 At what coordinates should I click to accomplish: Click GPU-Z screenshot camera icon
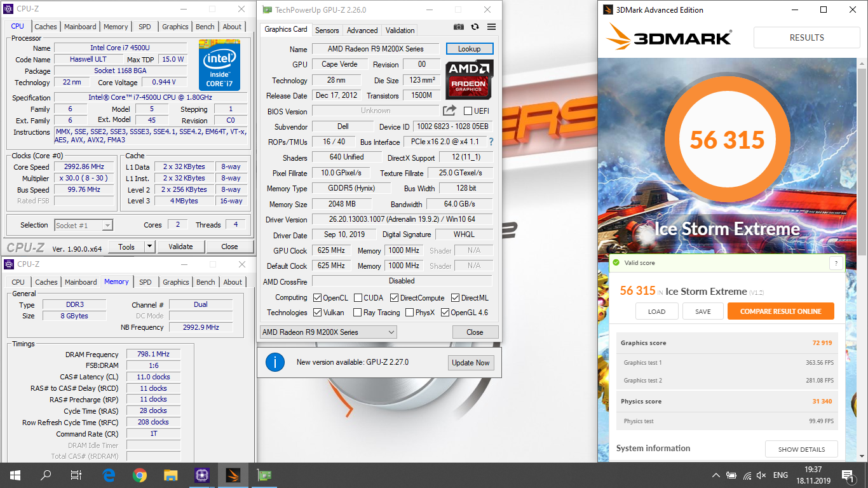pos(459,27)
